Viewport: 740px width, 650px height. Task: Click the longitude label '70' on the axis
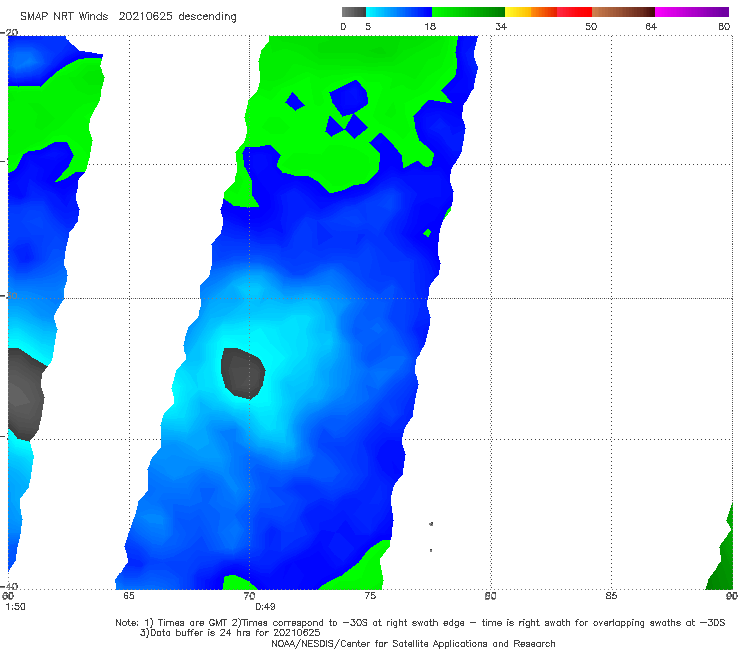249,596
